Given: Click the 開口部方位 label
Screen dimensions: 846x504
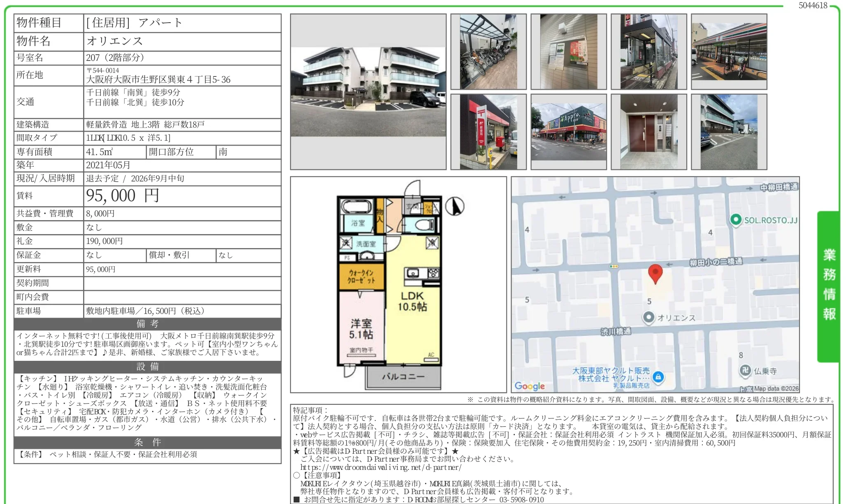Looking at the screenshot, I should pyautogui.click(x=171, y=152).
